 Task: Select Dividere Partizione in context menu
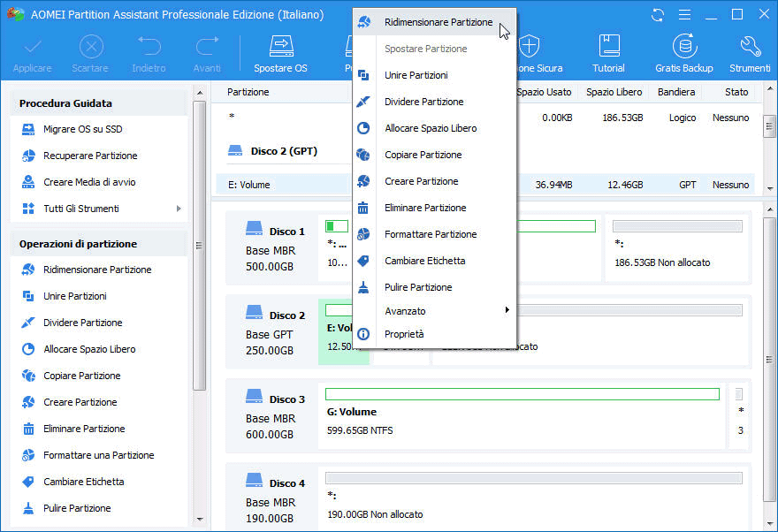click(434, 102)
